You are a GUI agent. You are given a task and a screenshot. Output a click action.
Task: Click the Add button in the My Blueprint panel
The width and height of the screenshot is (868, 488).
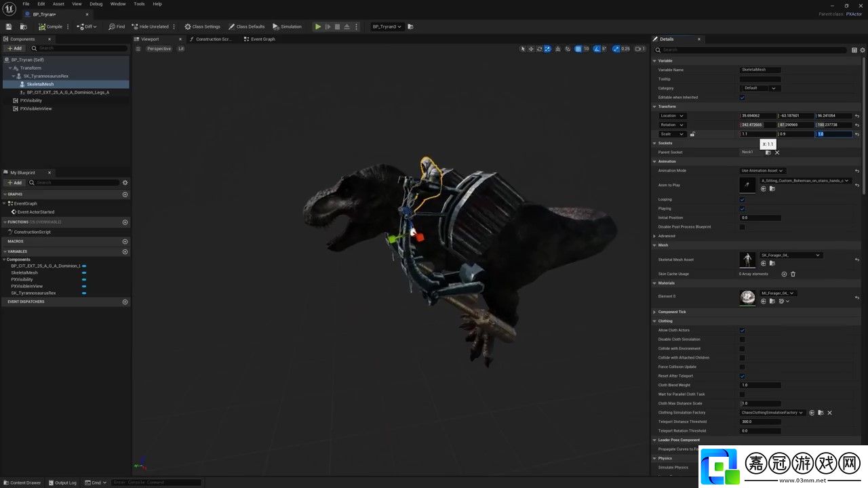pyautogui.click(x=14, y=182)
